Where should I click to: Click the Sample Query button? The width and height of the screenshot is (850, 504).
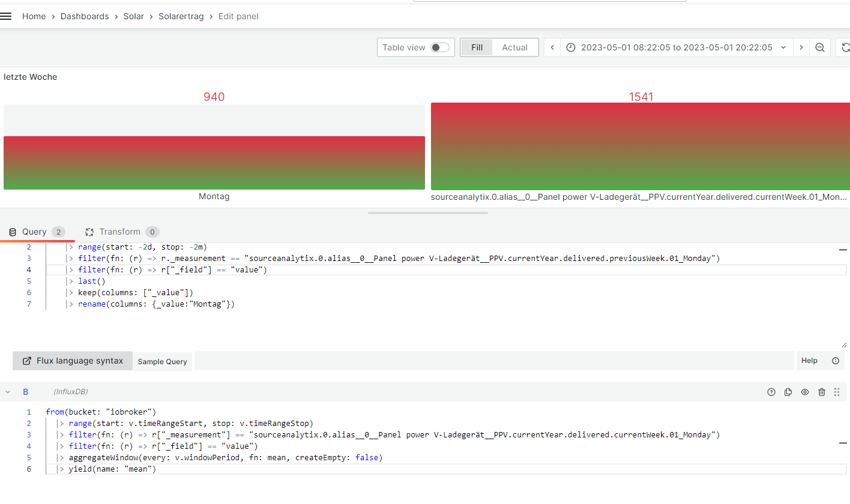(163, 362)
